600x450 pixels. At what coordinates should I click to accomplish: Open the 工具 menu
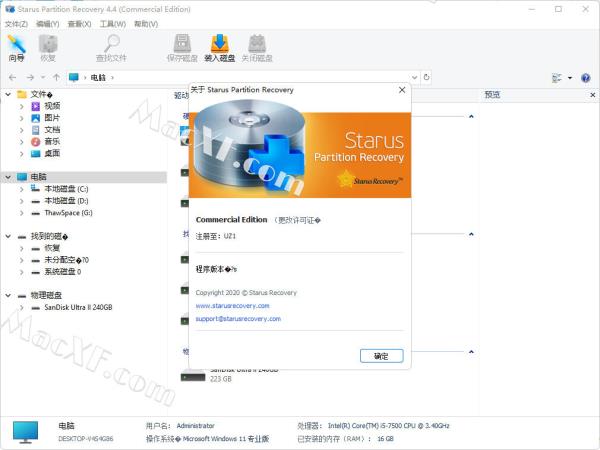coord(112,24)
